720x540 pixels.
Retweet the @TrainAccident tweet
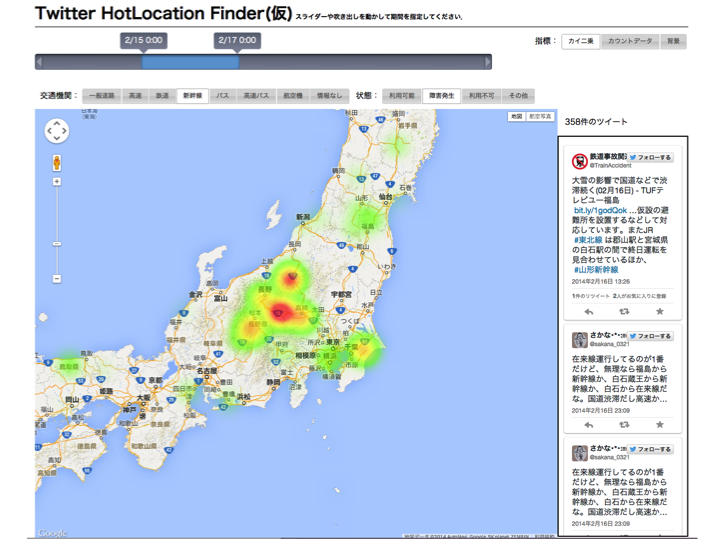(624, 312)
